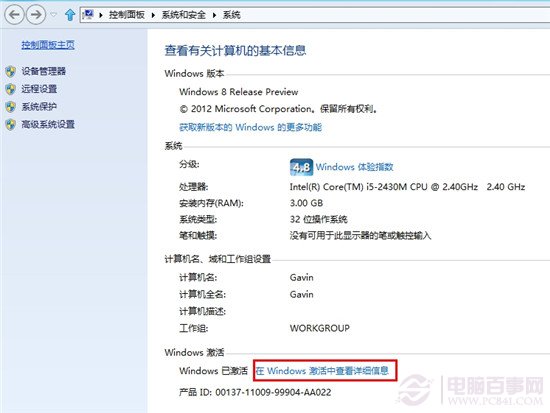550x413 pixels.
Task: Open 远程设置 from the sidebar
Action: [x=39, y=89]
